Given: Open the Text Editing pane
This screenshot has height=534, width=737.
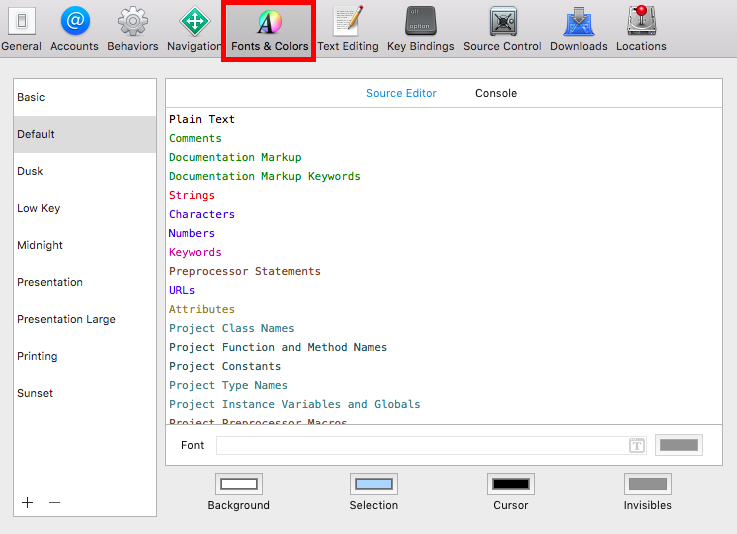Looking at the screenshot, I should point(348,29).
